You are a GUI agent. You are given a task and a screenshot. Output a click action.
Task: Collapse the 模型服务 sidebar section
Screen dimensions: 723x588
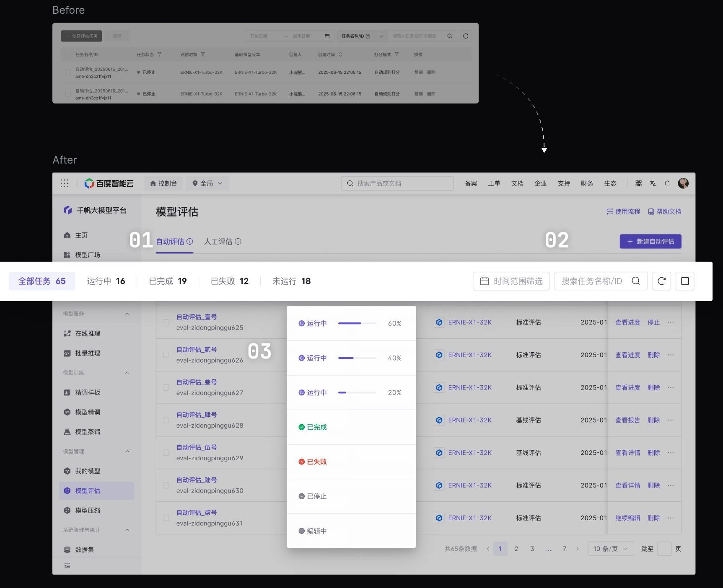coord(127,314)
